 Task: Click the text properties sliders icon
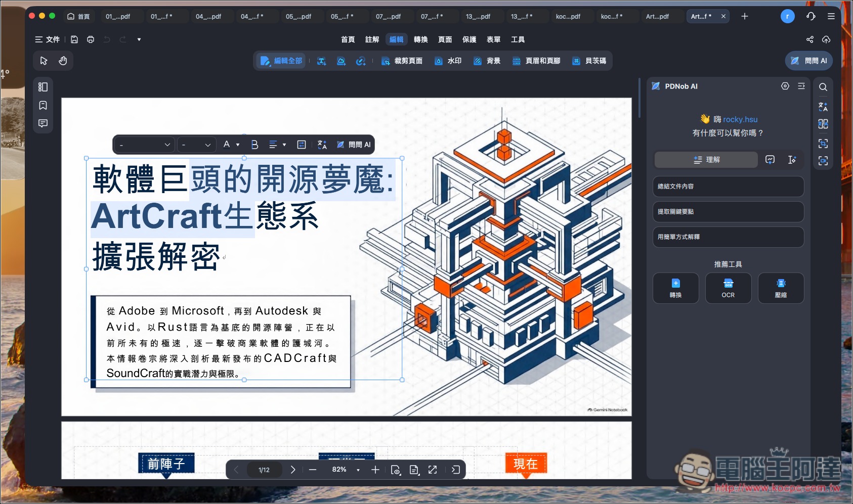(x=302, y=145)
